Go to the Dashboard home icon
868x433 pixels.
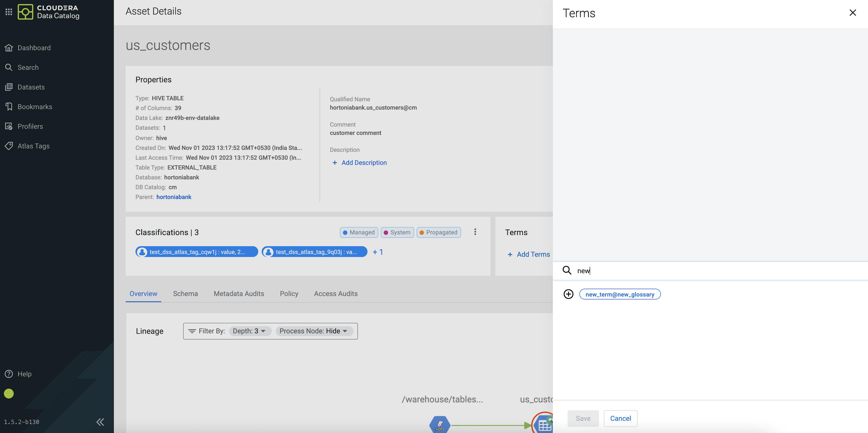[x=9, y=48]
